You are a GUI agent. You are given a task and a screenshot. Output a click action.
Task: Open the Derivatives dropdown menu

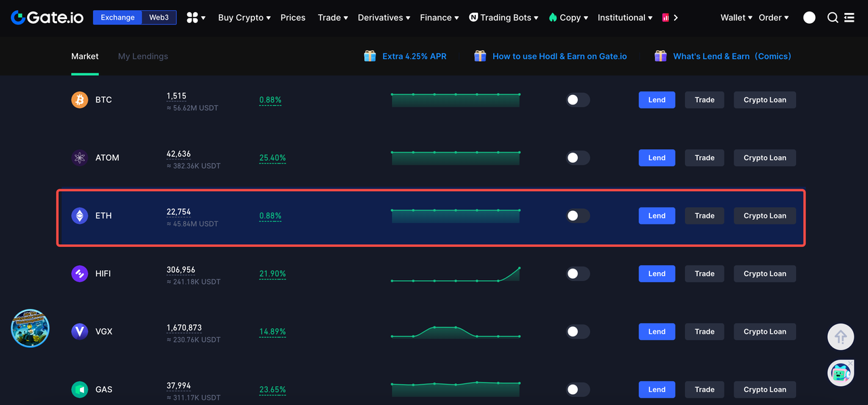point(384,18)
